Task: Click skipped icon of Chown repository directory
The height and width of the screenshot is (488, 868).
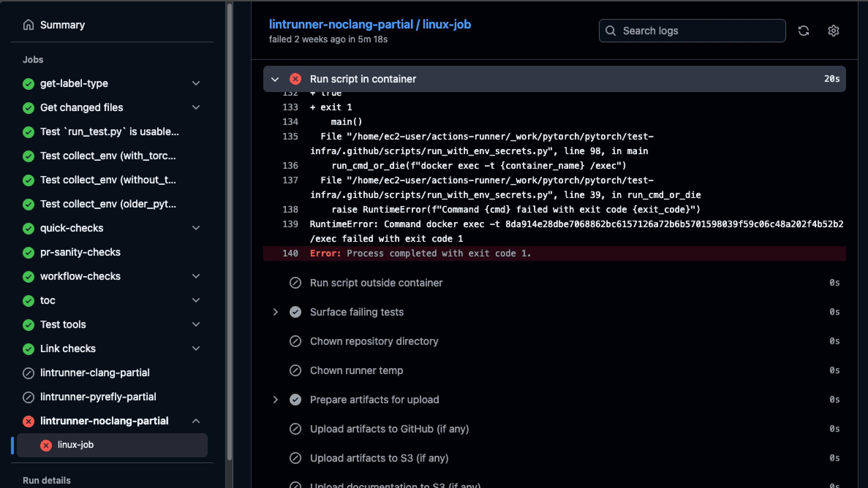Action: tap(295, 341)
